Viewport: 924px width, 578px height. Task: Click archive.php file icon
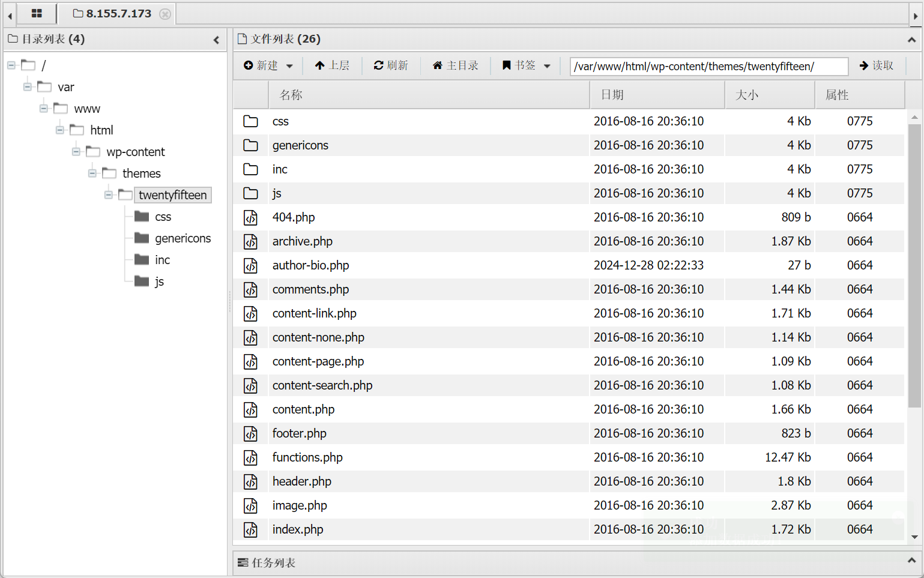pyautogui.click(x=250, y=241)
